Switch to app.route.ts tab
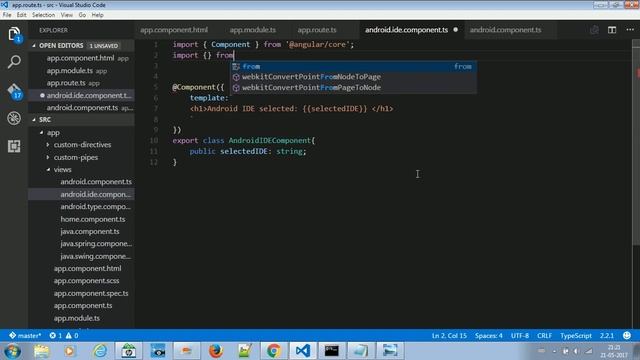640x360 pixels. coord(317,30)
